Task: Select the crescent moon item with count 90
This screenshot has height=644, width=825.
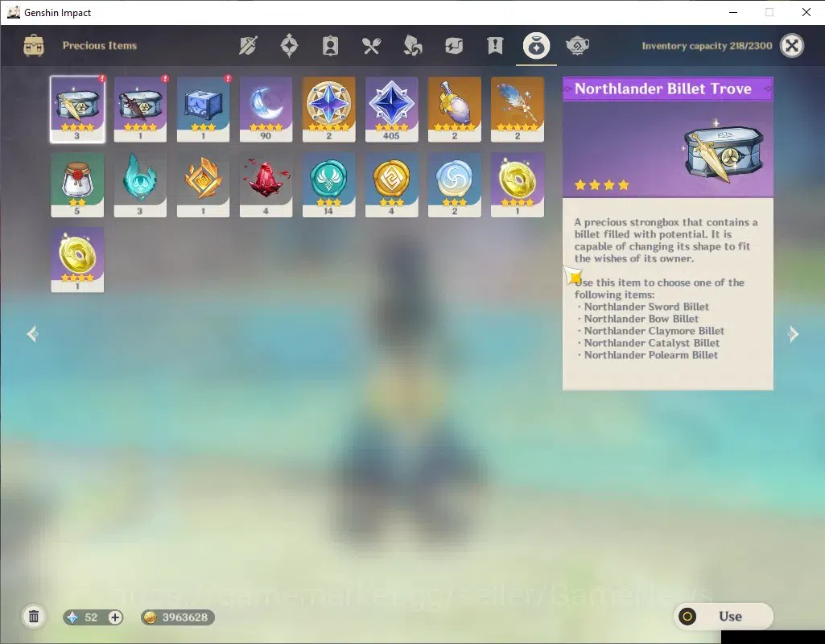Action: click(266, 109)
